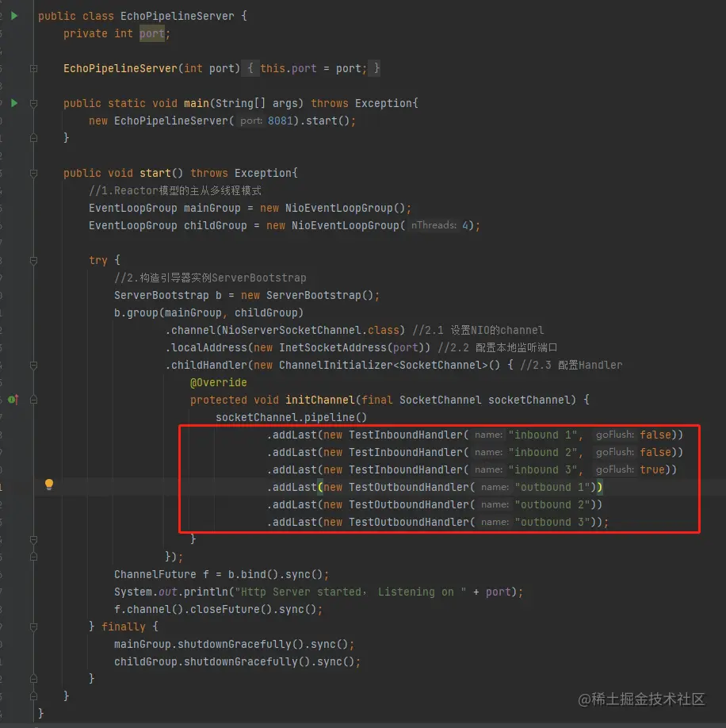
Task: Collapse the try block with its fold marker
Action: [34, 260]
